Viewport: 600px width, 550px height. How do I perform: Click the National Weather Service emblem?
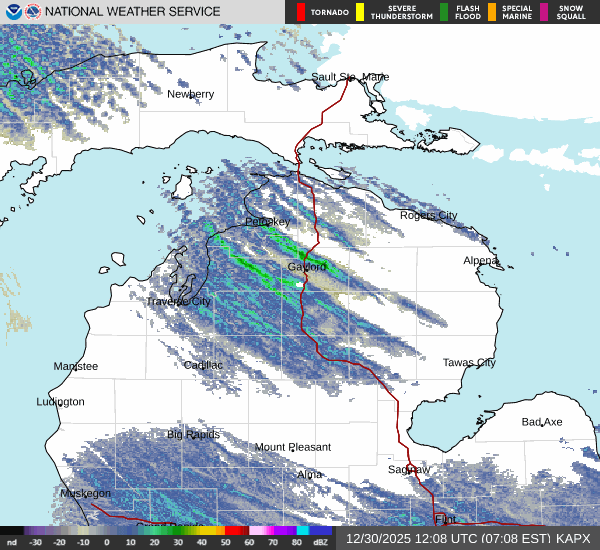click(32, 12)
